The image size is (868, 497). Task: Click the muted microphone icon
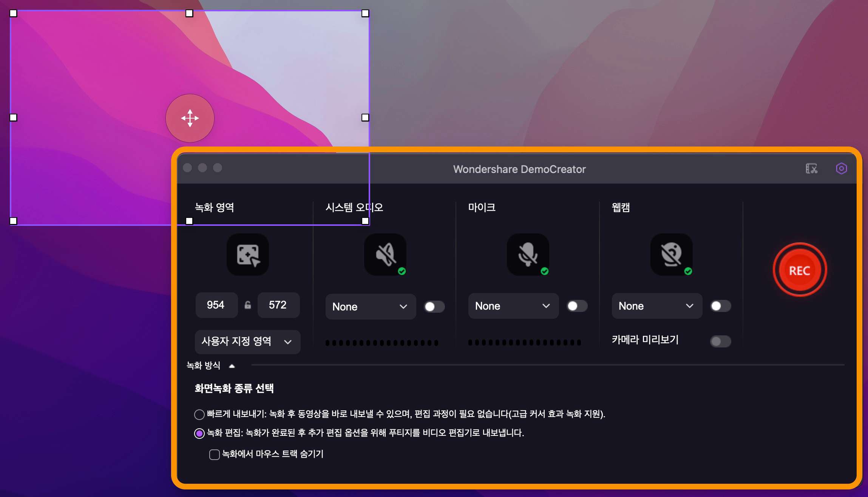click(528, 255)
